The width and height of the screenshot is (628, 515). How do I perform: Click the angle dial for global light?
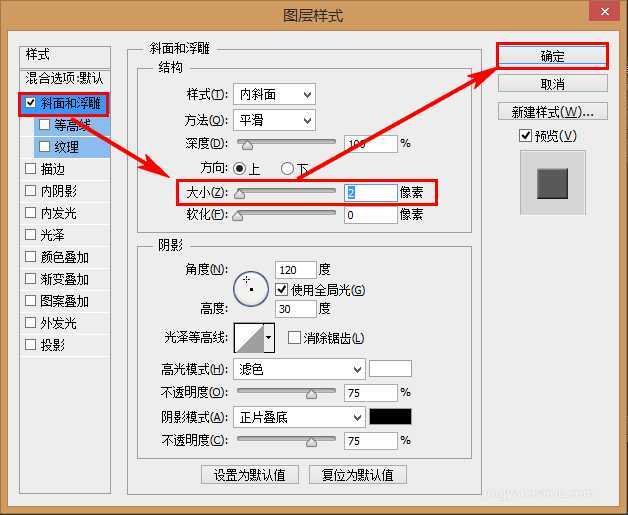point(250,289)
